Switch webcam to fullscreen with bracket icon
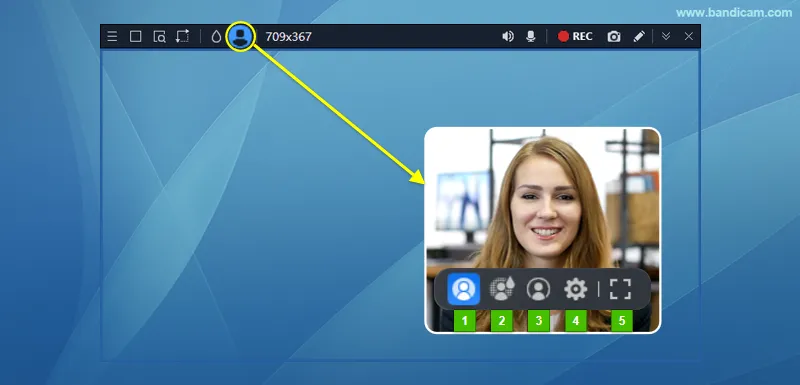 (620, 289)
